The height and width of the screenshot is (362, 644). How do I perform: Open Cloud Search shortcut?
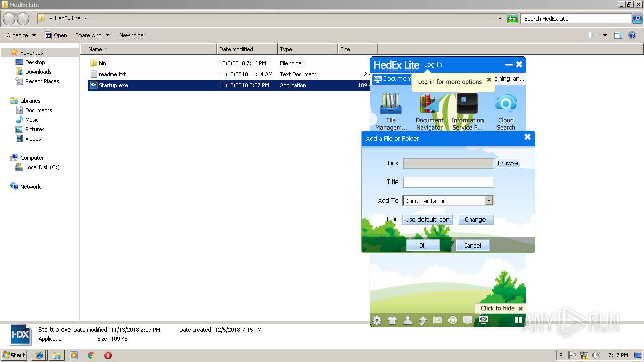click(x=506, y=111)
